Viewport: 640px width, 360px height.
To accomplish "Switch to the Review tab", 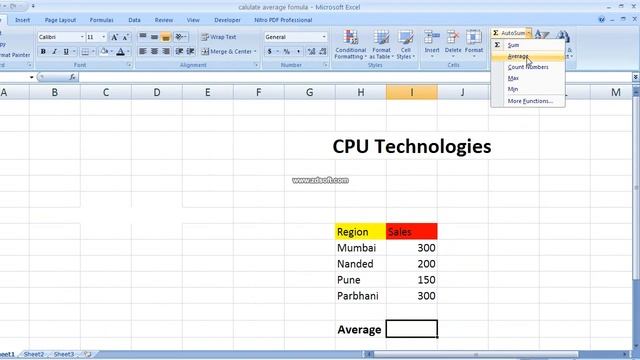I will pos(164,20).
